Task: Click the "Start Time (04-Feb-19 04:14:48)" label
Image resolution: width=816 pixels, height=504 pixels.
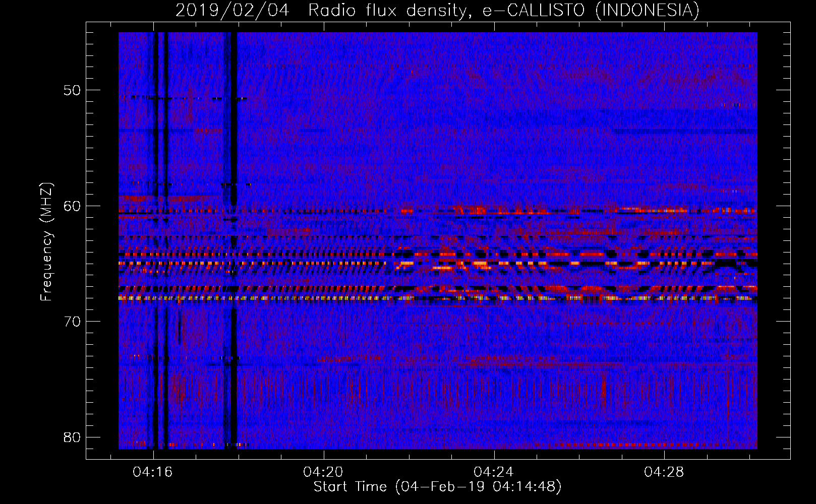Action: click(x=437, y=487)
